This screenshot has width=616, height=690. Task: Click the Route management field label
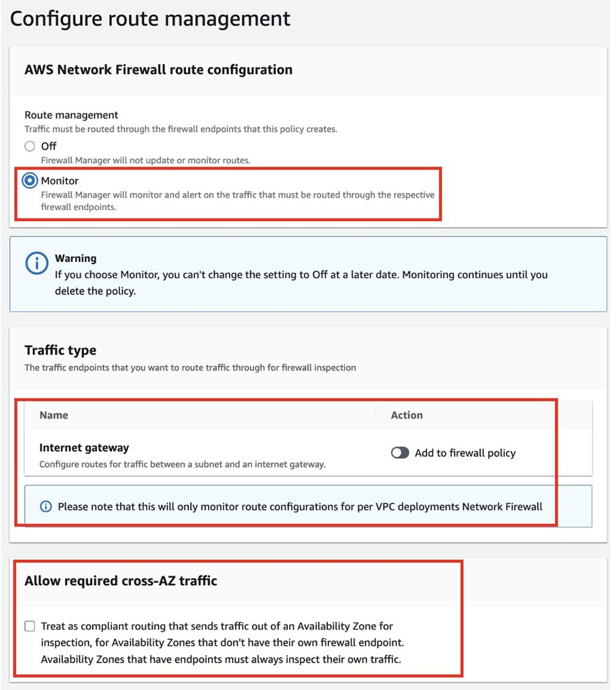coord(71,115)
